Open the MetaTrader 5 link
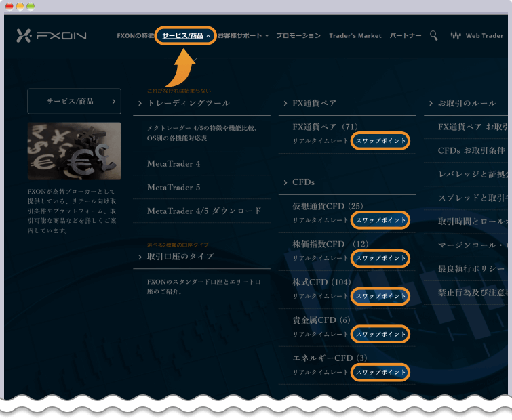Screen dimensions: 512x420 174,187
